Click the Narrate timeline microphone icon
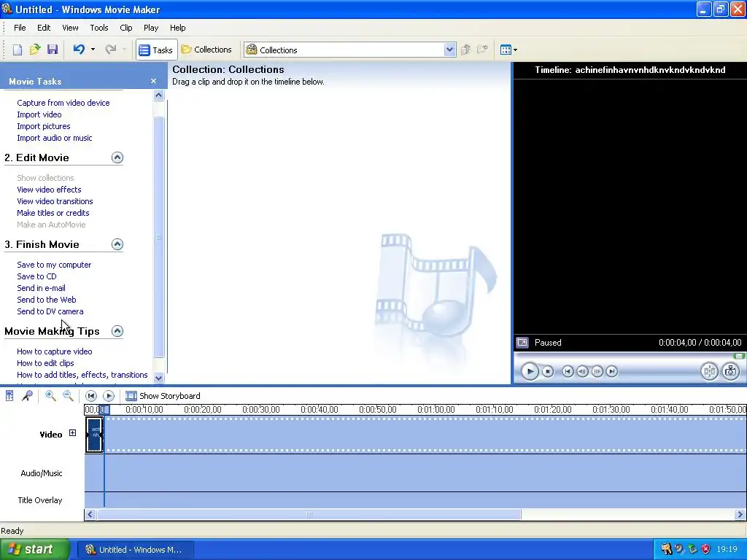This screenshot has width=747, height=560. click(28, 396)
